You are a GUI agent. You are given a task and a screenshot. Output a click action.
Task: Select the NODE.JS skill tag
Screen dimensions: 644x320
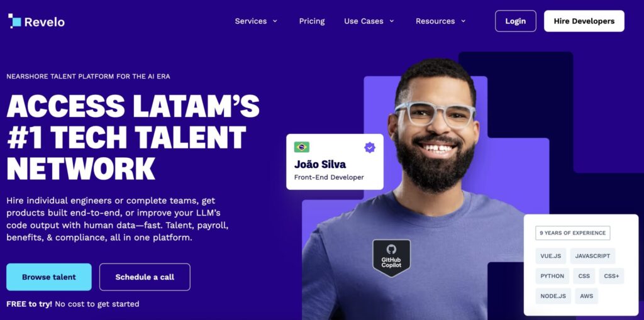[x=553, y=296]
